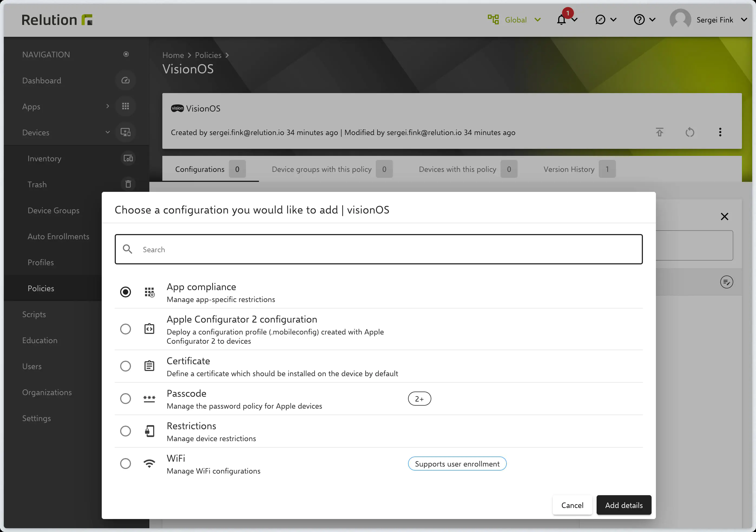The height and width of the screenshot is (532, 756).
Task: Open Device groups with this policy tab
Action: (x=321, y=169)
